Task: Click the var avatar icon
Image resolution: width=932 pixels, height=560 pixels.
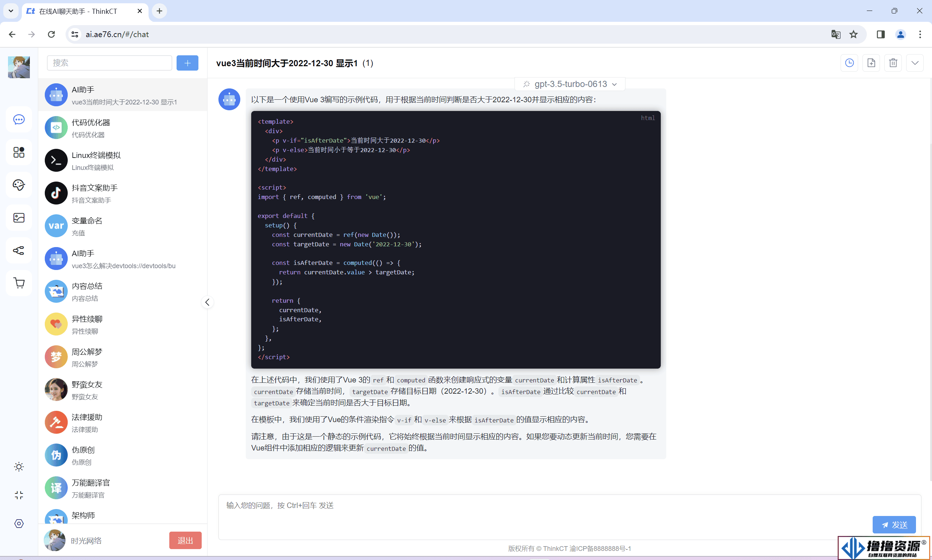Action: (56, 226)
